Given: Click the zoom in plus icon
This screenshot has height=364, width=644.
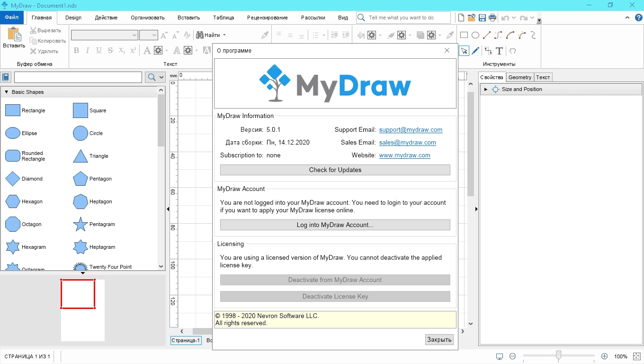Looking at the screenshot, I should (604, 356).
